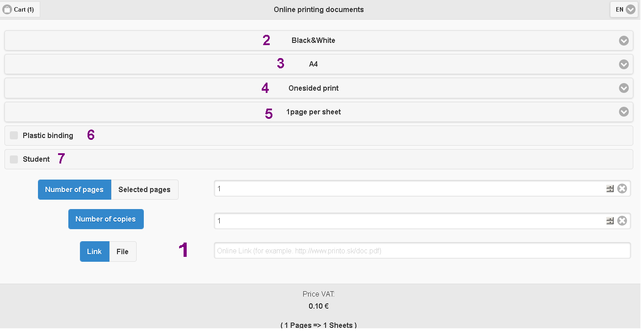Click the pages field spinner arrows

click(x=610, y=189)
